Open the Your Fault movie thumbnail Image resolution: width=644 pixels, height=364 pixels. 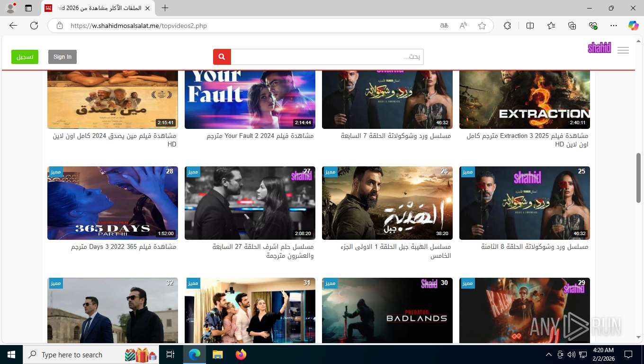click(250, 99)
